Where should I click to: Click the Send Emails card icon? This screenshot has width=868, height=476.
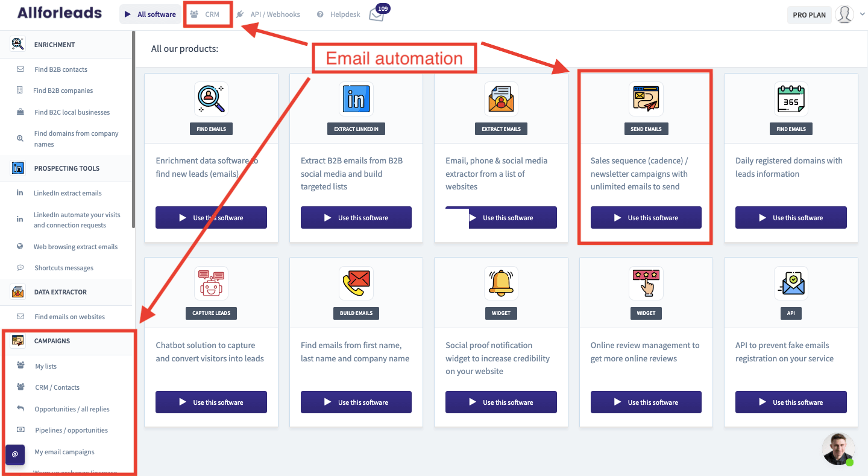click(646, 99)
